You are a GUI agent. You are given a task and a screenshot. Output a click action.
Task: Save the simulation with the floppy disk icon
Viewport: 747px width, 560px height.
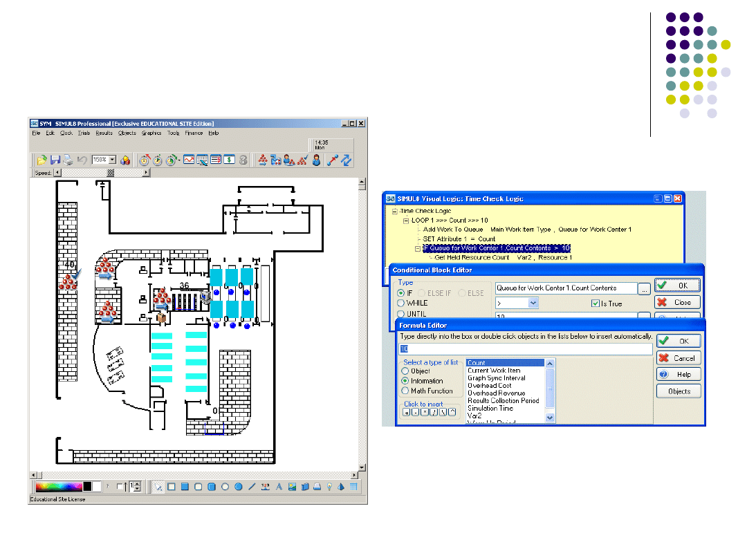point(55,160)
